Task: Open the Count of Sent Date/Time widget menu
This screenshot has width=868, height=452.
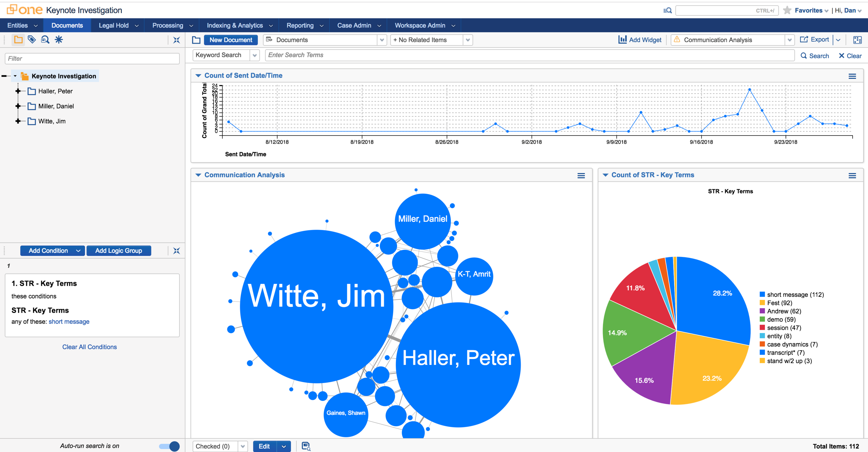Action: point(852,76)
